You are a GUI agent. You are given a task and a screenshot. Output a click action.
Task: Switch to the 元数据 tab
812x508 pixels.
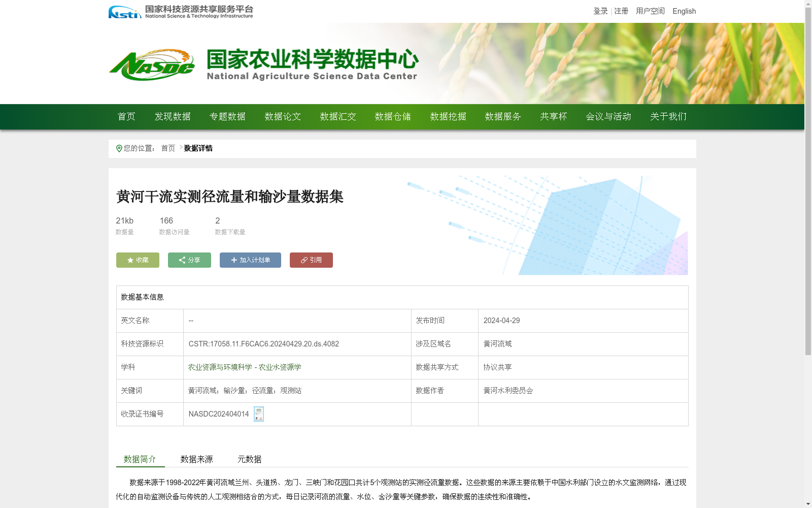pos(250,459)
